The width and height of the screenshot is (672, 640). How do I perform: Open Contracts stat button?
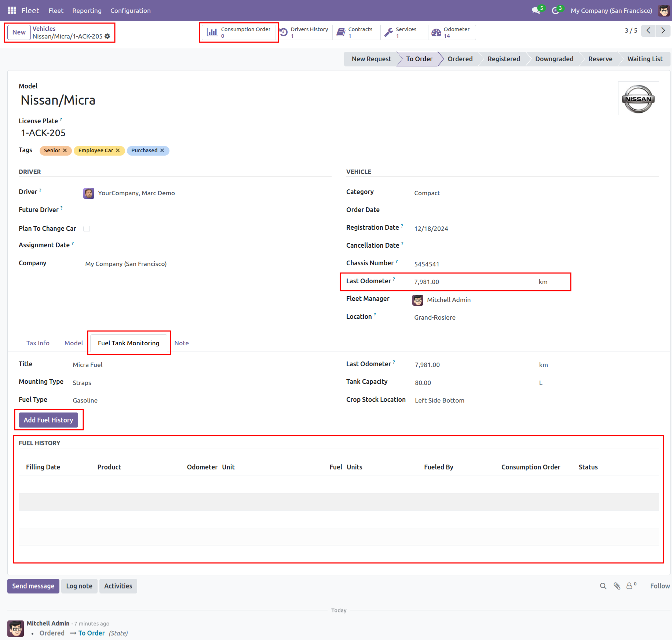pos(357,32)
